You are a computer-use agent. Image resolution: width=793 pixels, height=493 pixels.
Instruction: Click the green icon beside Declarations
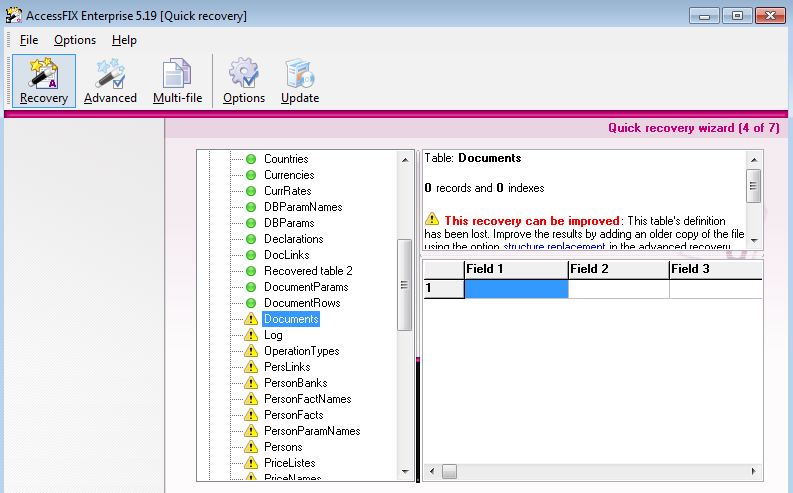[x=251, y=239]
